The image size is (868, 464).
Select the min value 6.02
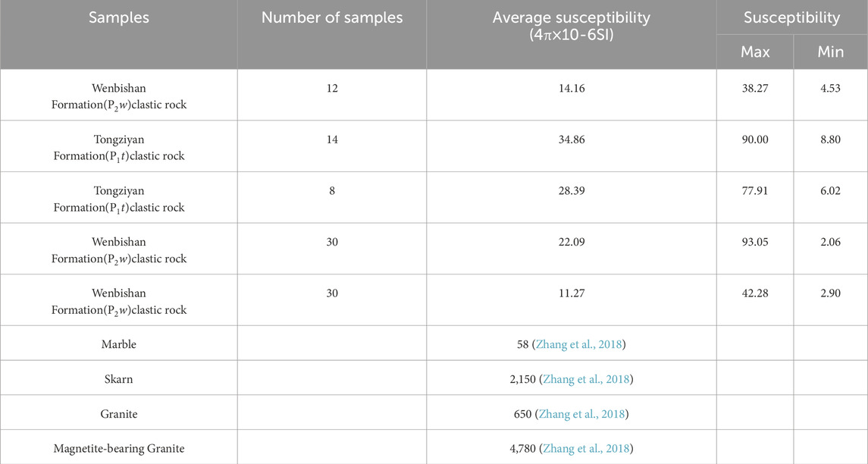coord(830,191)
